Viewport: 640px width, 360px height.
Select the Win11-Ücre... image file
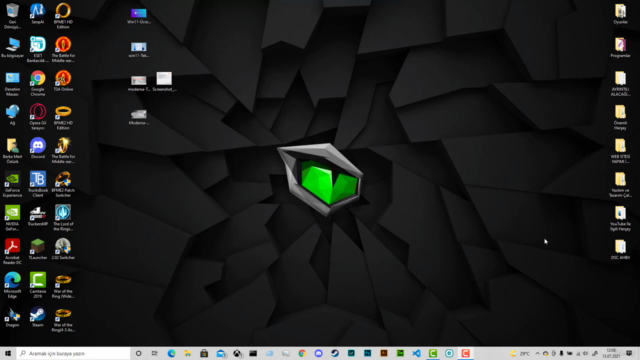pyautogui.click(x=139, y=16)
